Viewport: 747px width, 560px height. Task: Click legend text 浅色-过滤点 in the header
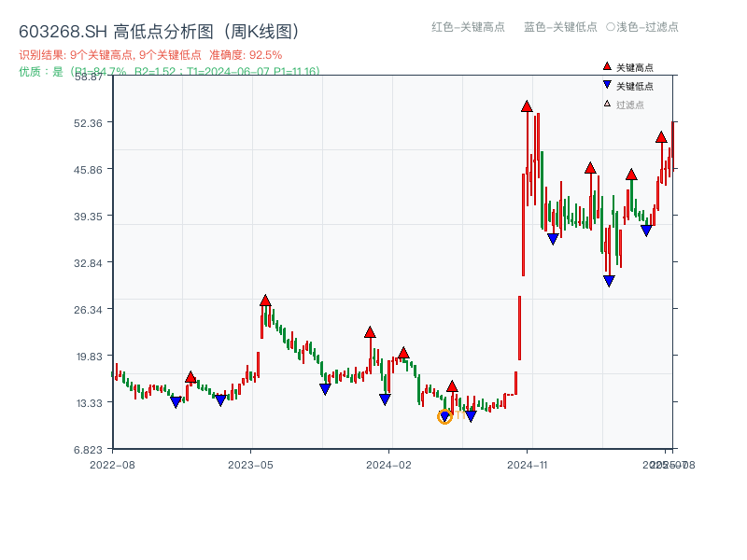click(x=647, y=27)
